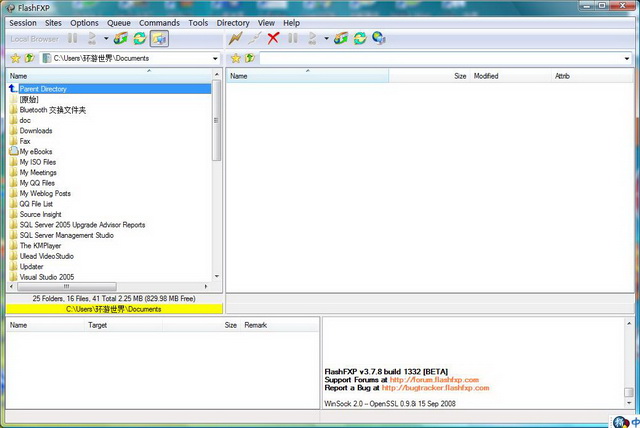Open the Help menu
This screenshot has width=640, height=428.
(291, 23)
